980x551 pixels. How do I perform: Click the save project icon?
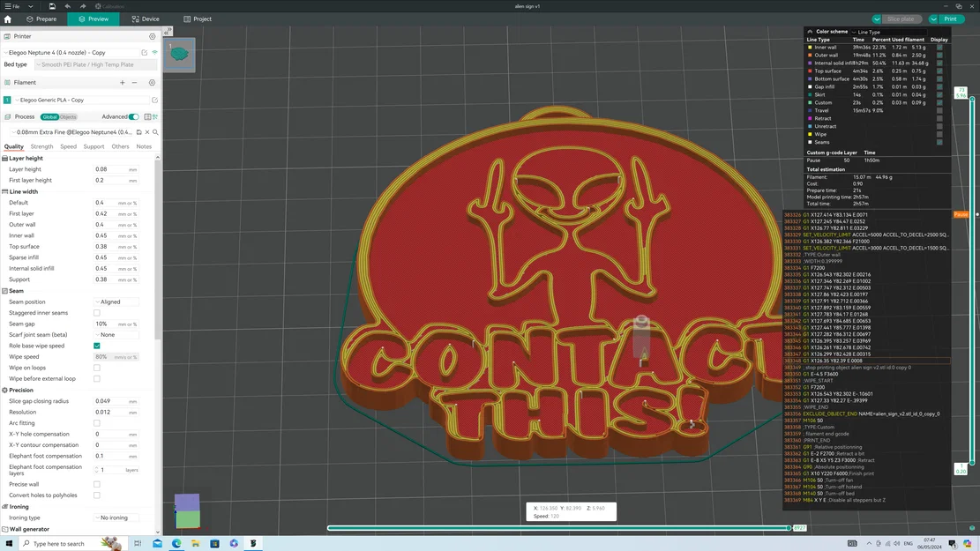click(52, 6)
